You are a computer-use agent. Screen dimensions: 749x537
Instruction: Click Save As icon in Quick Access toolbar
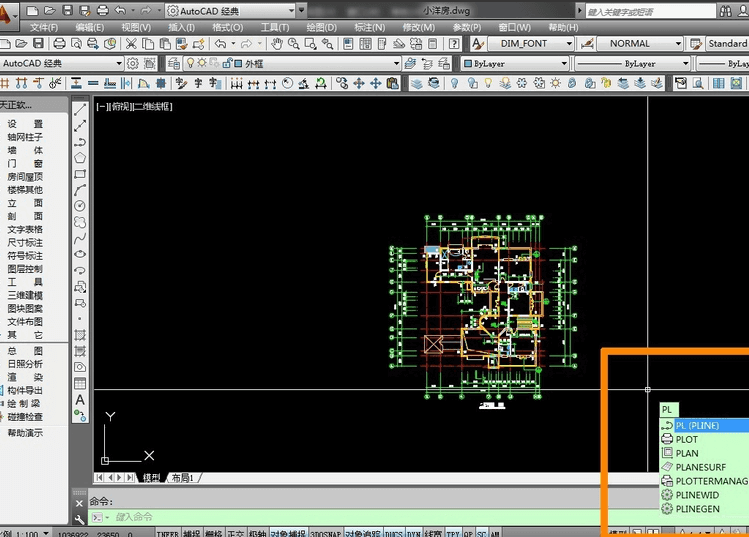click(85, 10)
